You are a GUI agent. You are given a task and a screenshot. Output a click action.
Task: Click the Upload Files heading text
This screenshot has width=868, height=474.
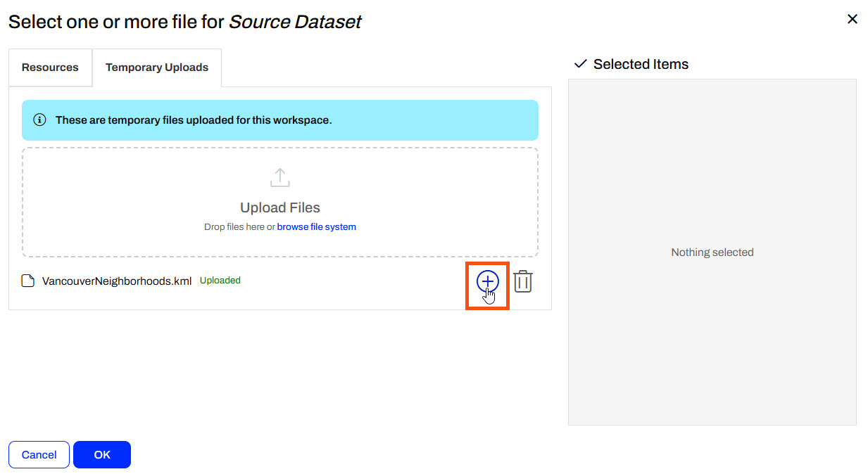click(280, 207)
